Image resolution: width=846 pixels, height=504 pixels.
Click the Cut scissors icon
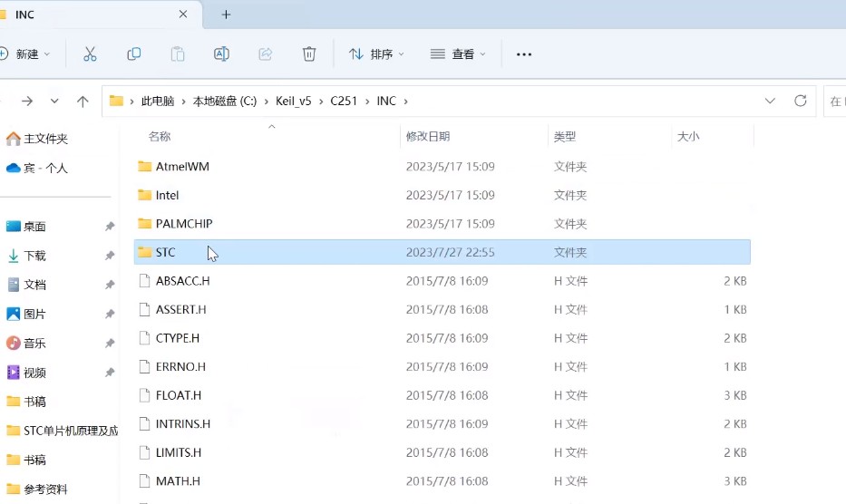click(90, 54)
